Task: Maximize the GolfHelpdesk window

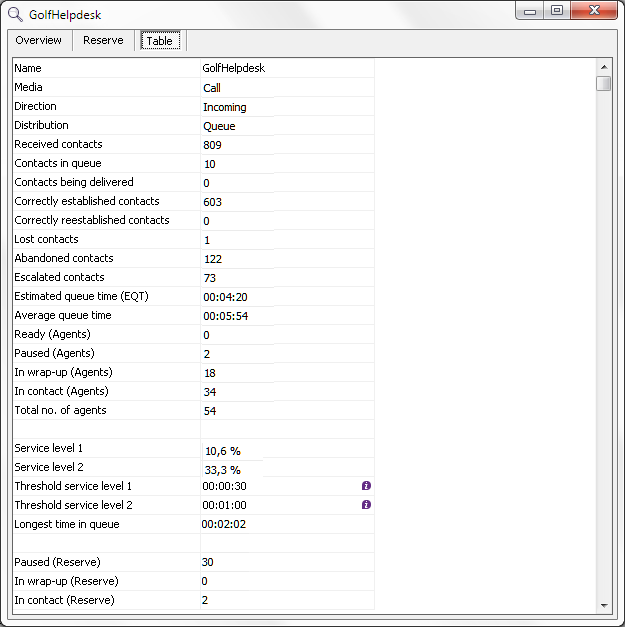Action: click(556, 11)
